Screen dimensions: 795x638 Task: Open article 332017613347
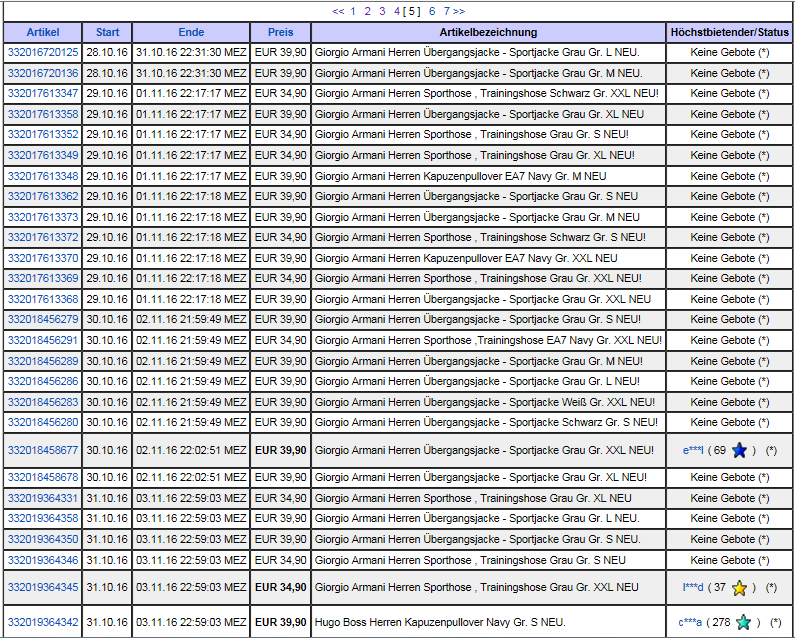43,93
